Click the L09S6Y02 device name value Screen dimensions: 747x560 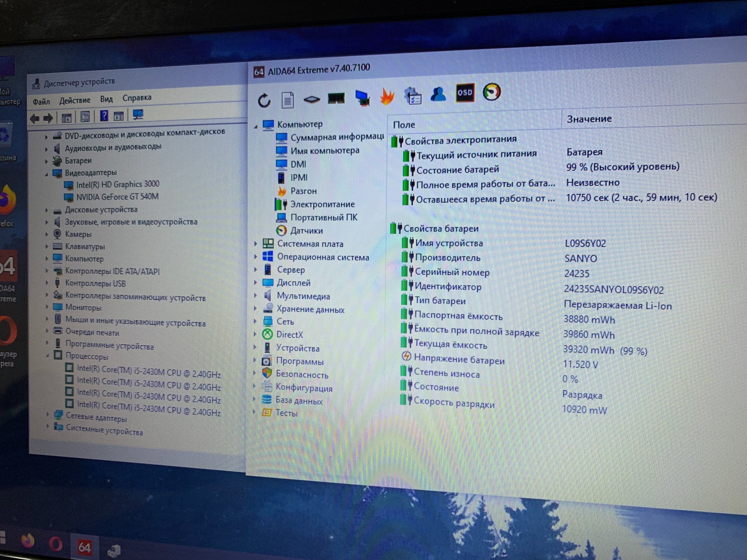(585, 243)
